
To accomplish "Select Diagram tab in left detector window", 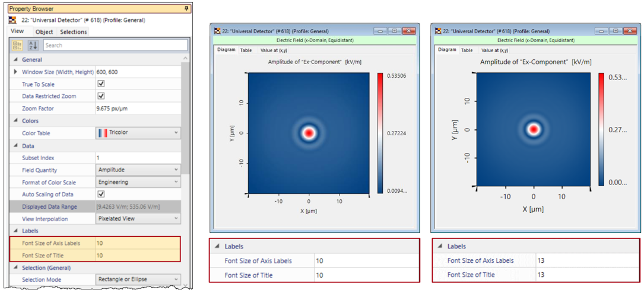I will coord(226,50).
